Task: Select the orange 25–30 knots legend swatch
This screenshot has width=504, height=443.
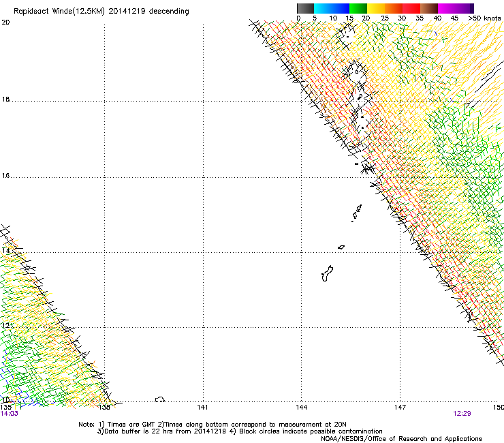Action: (x=394, y=8)
